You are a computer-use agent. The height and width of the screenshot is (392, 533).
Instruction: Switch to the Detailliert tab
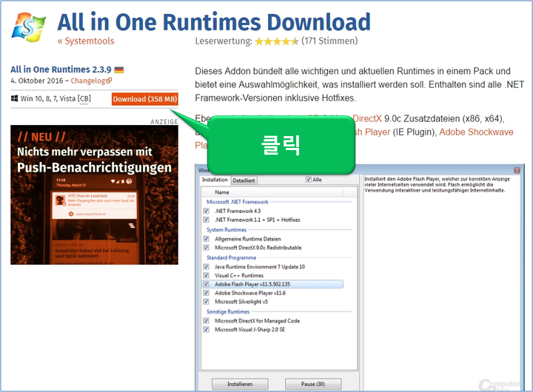tap(244, 180)
